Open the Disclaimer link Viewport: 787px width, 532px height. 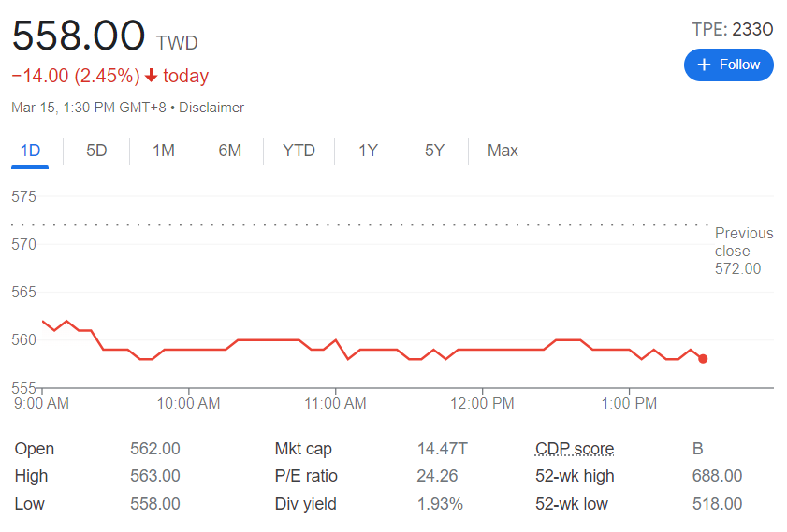211,108
